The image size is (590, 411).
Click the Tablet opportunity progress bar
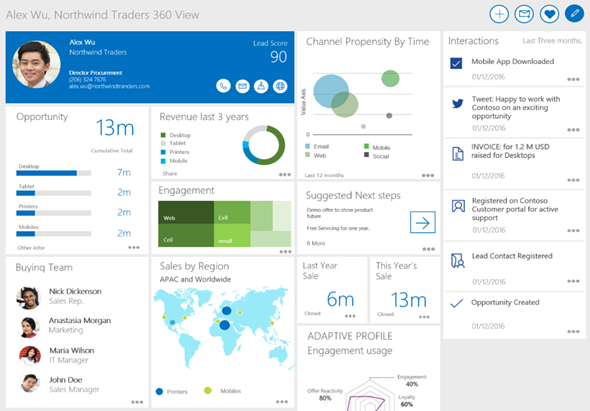[53, 193]
